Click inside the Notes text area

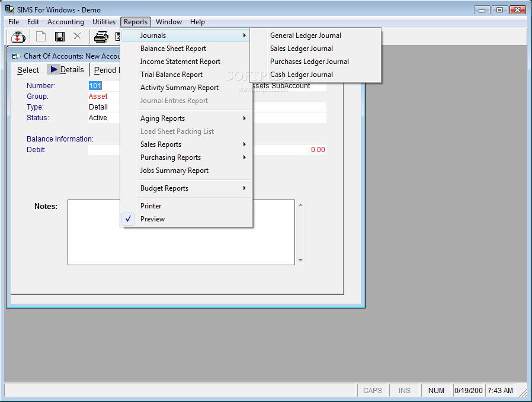181,232
